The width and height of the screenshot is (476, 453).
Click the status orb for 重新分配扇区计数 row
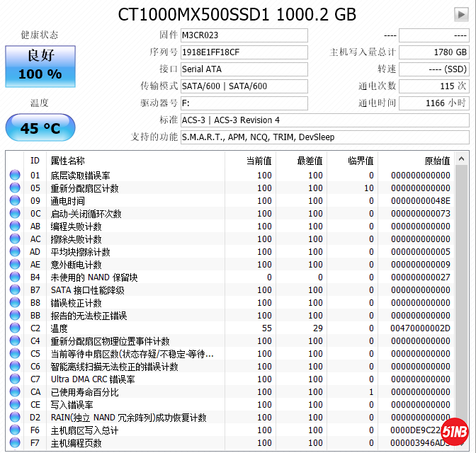pos(15,188)
